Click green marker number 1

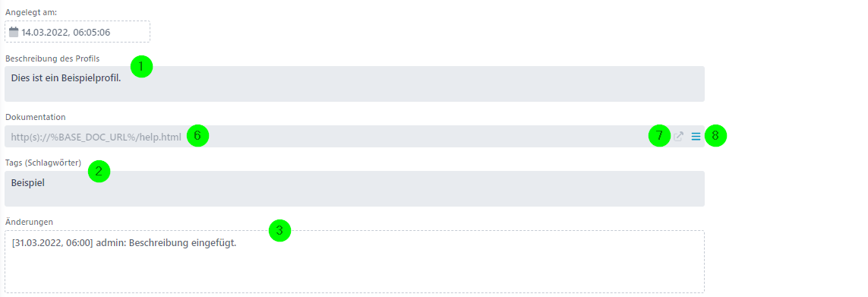tap(141, 67)
